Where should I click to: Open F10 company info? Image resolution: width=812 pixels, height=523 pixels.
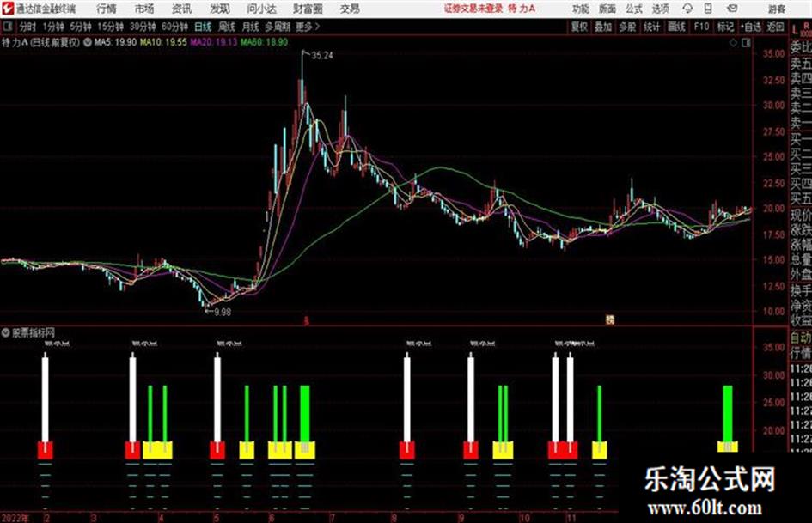pos(701,27)
